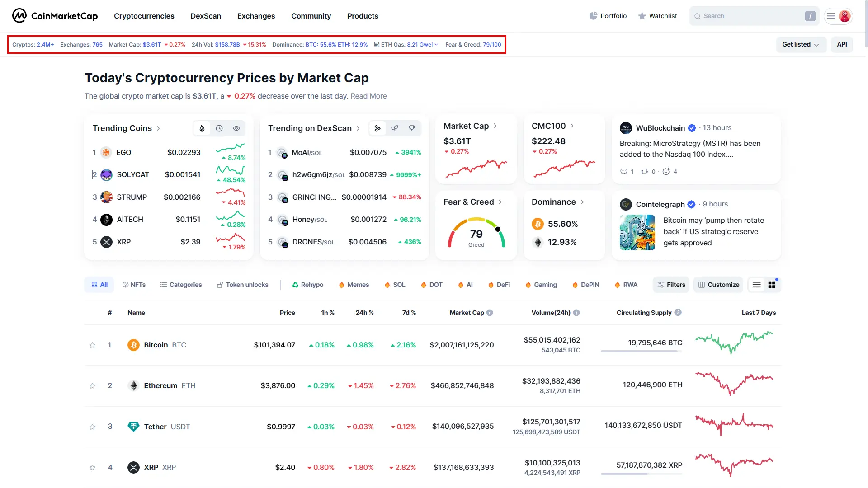Click the MoAI/SOL token icon
The height and width of the screenshot is (488, 868).
click(x=282, y=153)
